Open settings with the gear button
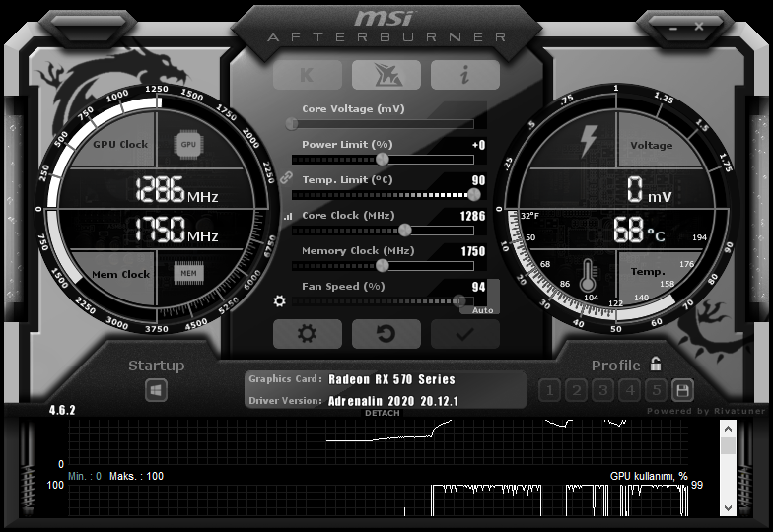The width and height of the screenshot is (773, 532). point(308,333)
